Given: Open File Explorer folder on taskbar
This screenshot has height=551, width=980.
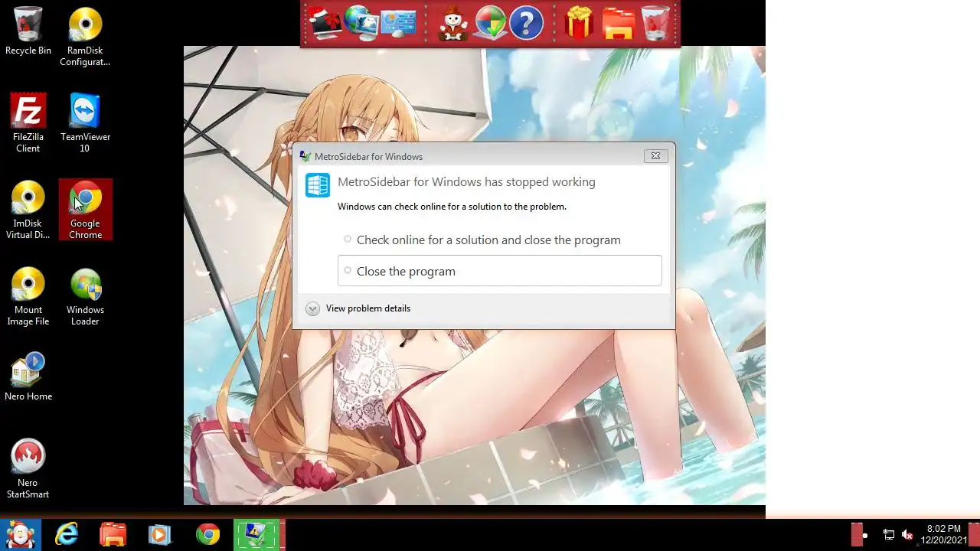Looking at the screenshot, I should [113, 535].
